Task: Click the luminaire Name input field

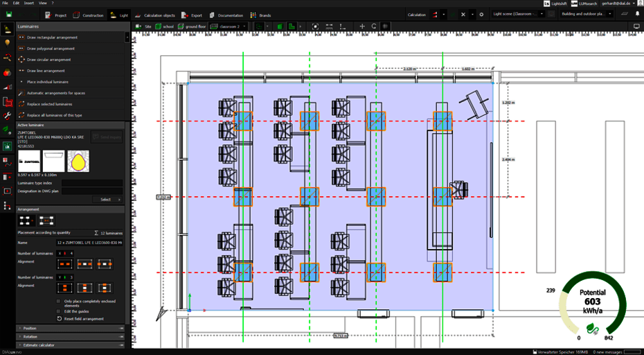Action: tap(89, 243)
